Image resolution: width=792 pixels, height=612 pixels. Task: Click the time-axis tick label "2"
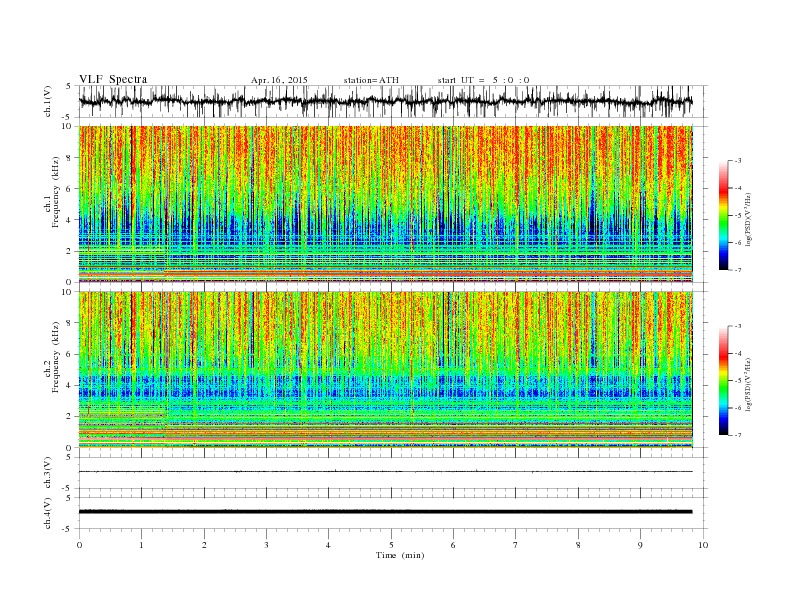(x=204, y=545)
